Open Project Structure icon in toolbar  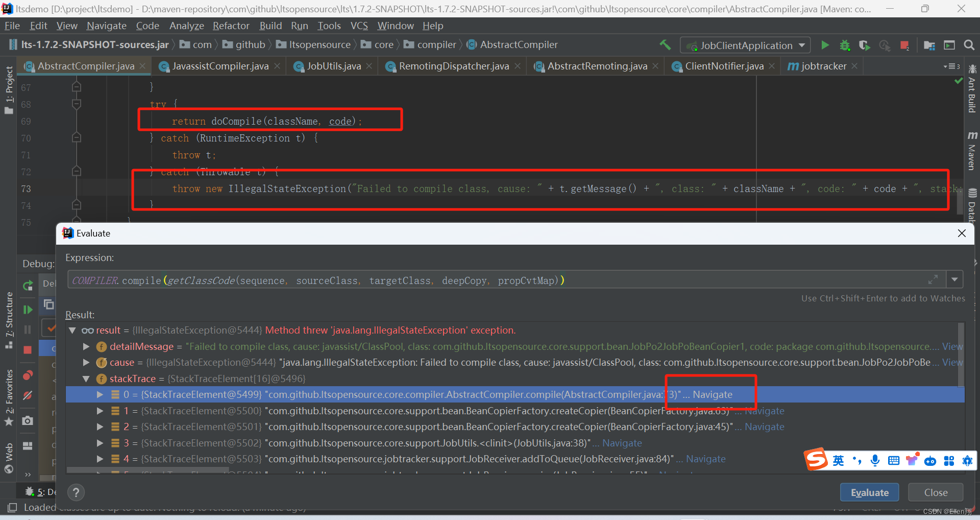(929, 45)
